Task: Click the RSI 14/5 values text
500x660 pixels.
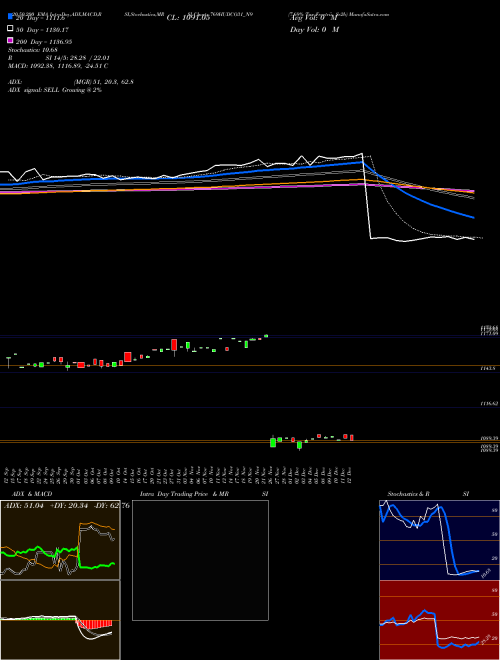Action: coord(78,58)
